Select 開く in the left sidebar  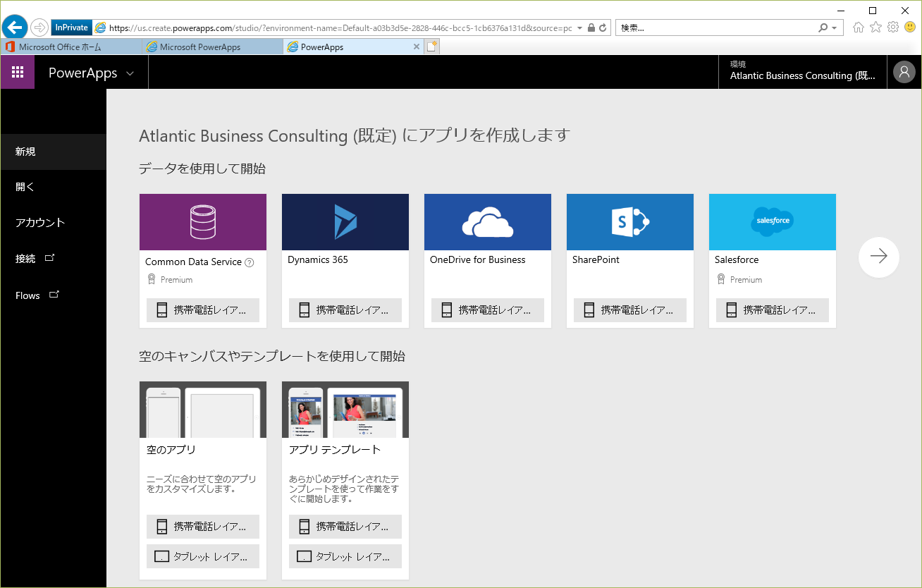pos(54,187)
